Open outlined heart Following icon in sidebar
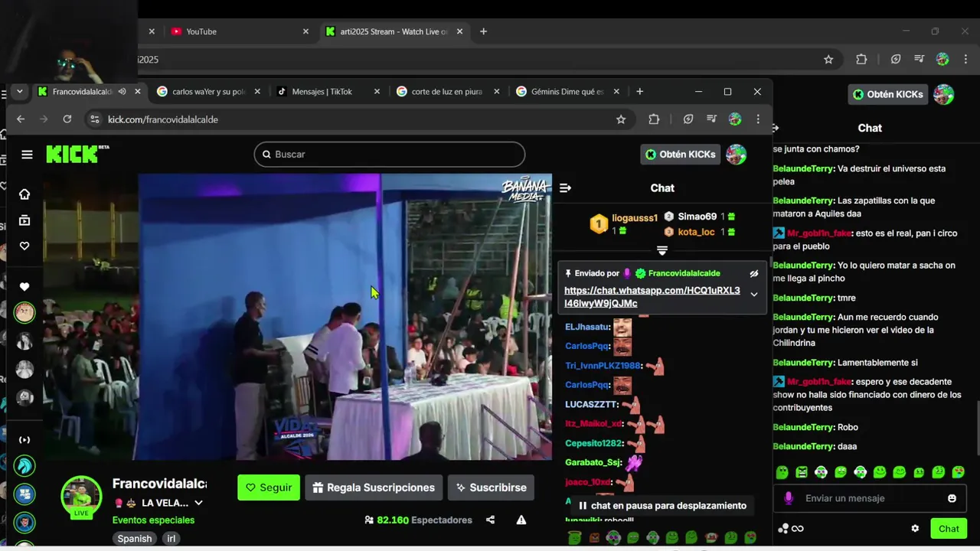Screen dimensions: 980x551 click(x=24, y=246)
